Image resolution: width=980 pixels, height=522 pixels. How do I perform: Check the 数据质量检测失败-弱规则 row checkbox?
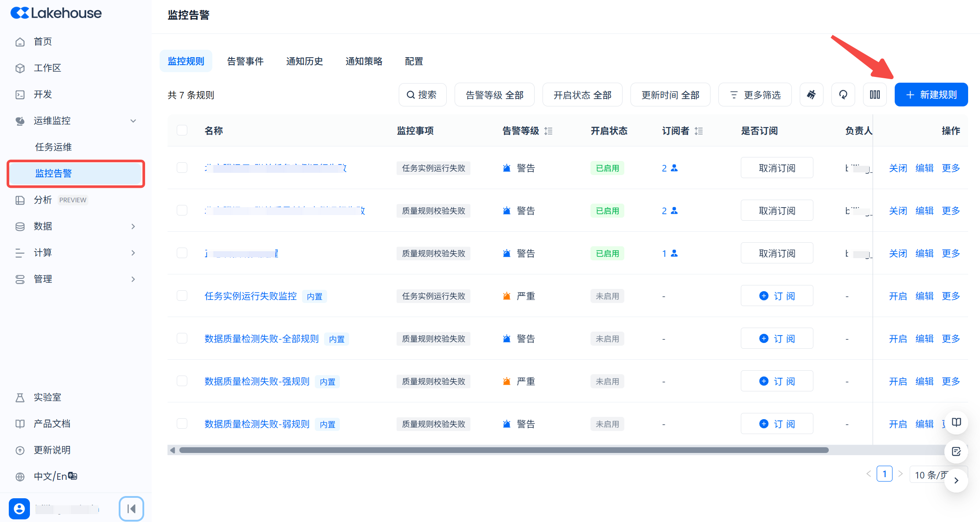182,423
